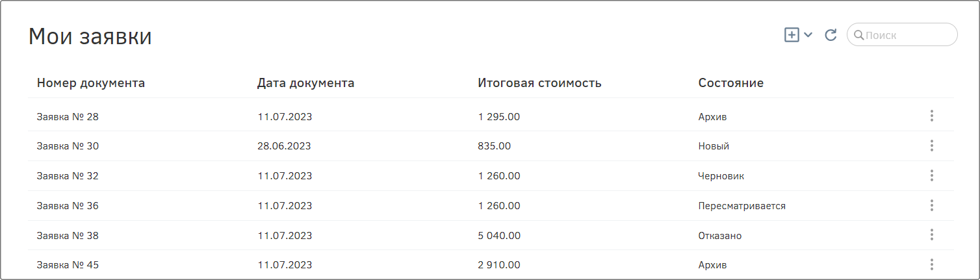Open the three-dot menu for Заявка № 30
980x280 pixels.
[932, 146]
